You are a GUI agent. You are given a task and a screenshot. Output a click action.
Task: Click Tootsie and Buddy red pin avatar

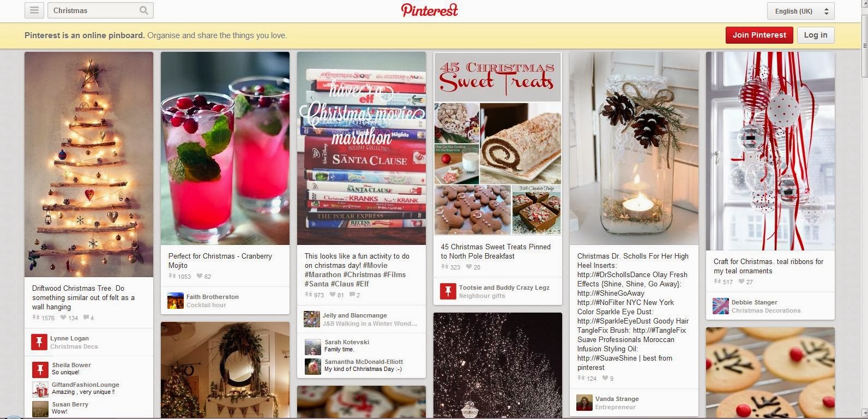click(448, 291)
